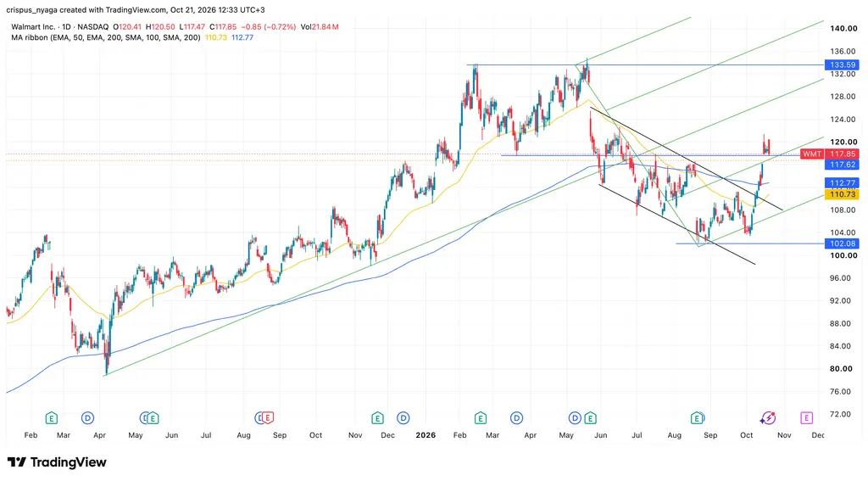Image resolution: width=868 pixels, height=481 pixels.
Task: Click the H120.50 high value
Action: 160,26
